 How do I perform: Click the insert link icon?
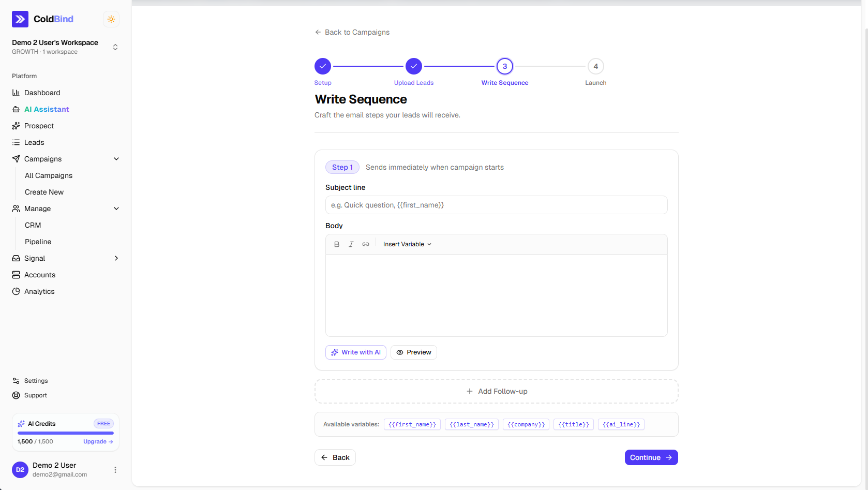366,244
